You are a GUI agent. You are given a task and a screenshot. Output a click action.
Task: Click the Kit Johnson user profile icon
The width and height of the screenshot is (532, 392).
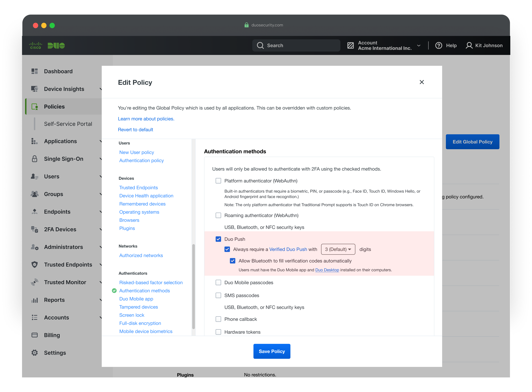click(469, 46)
